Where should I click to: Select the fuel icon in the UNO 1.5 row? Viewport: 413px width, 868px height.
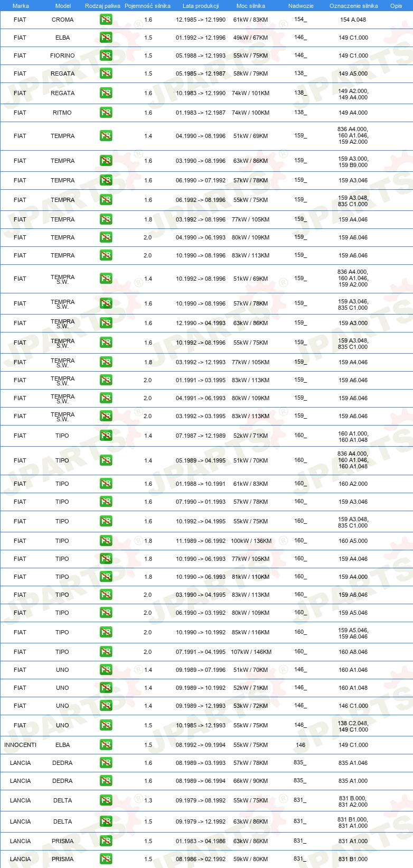[x=106, y=725]
